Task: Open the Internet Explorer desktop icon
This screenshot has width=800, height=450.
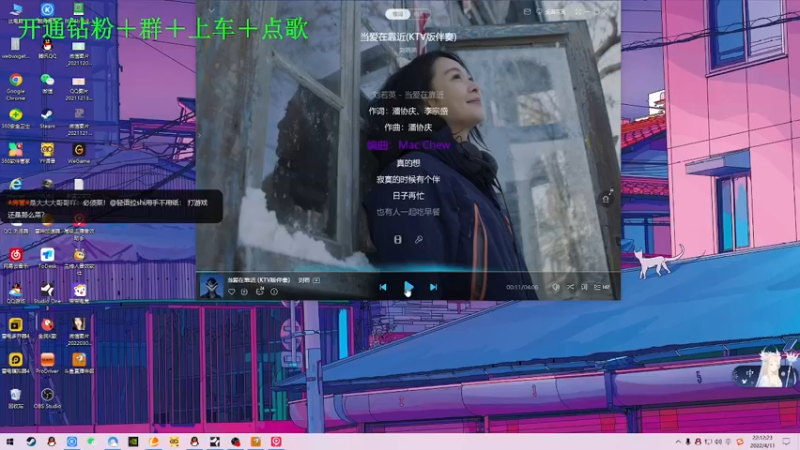Action: (16, 184)
